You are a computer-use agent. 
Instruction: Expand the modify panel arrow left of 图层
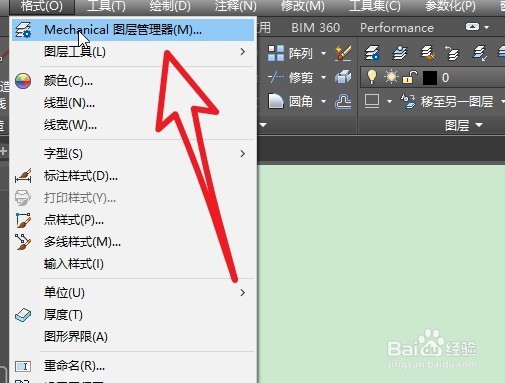(263, 125)
